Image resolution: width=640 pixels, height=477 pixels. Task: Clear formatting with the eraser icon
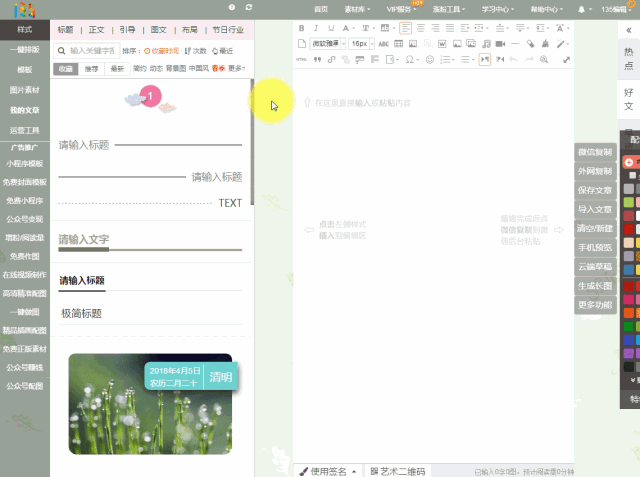pyautogui.click(x=530, y=44)
